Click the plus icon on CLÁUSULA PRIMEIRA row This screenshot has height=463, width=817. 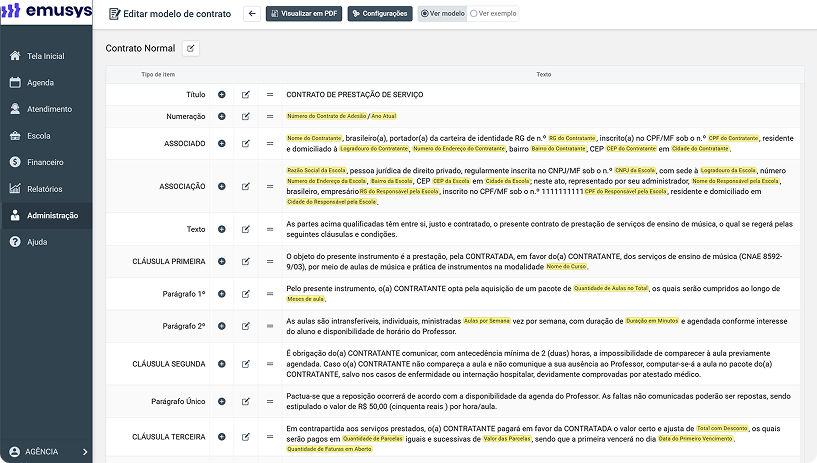pyautogui.click(x=221, y=261)
